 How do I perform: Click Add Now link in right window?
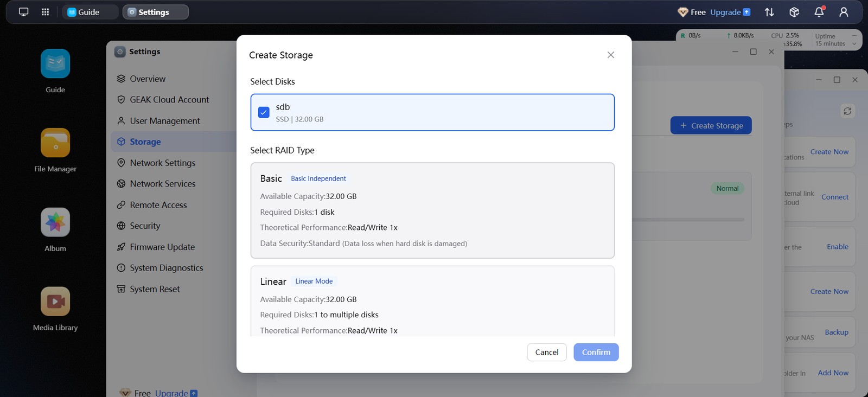[x=833, y=373]
